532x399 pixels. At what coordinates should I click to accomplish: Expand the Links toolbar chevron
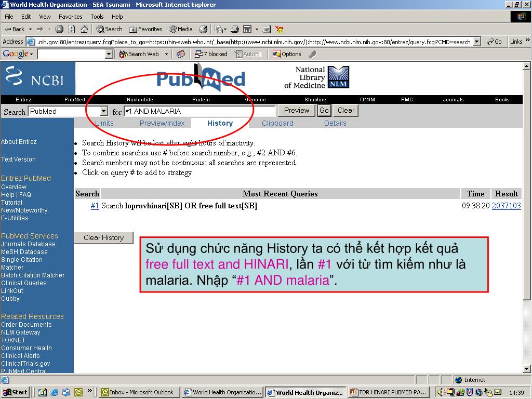(x=528, y=41)
